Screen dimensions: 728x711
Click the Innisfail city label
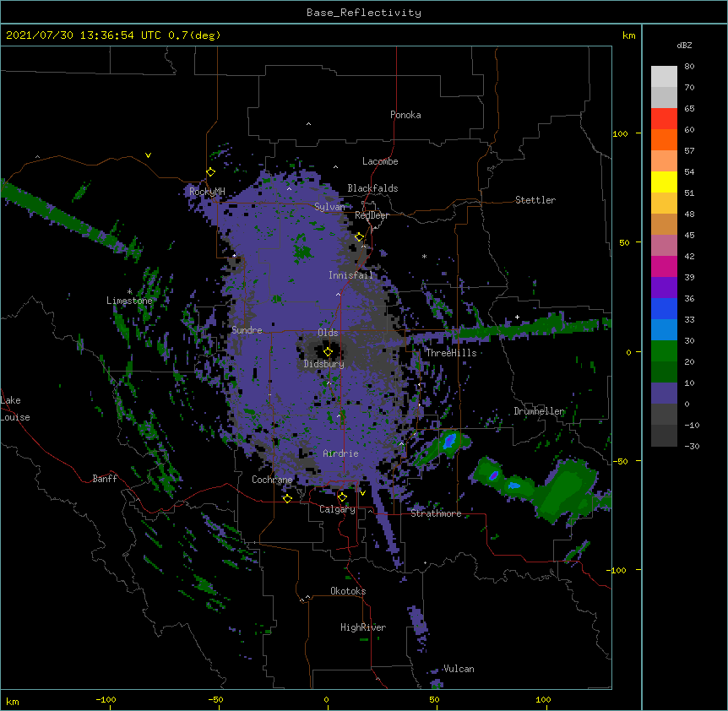pos(351,275)
